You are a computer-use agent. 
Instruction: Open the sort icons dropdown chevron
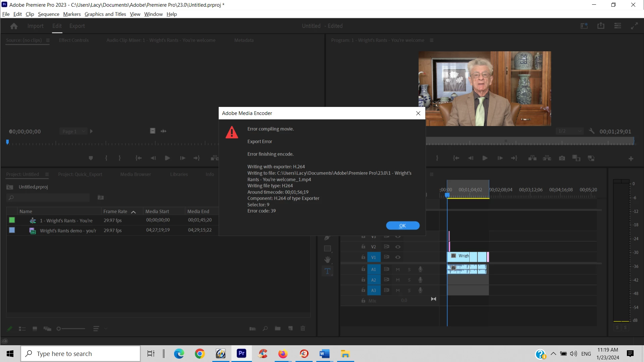click(106, 328)
